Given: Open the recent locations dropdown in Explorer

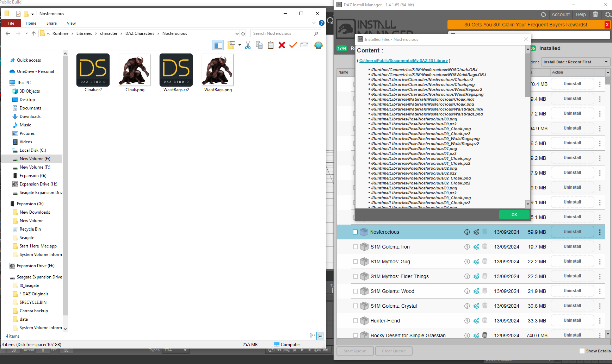Looking at the screenshot, I should coord(26,33).
